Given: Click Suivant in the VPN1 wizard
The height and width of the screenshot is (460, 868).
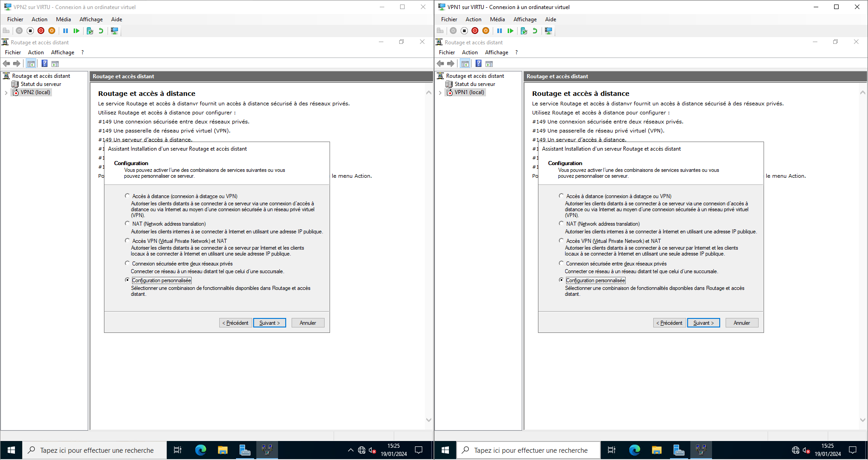Looking at the screenshot, I should [x=703, y=323].
